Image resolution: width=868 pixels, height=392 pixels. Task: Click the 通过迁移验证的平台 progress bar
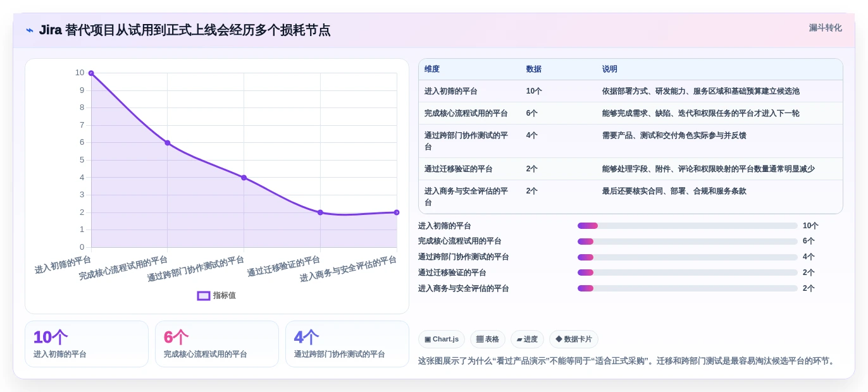click(688, 273)
